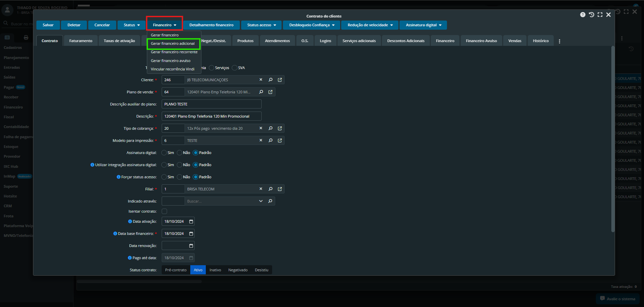Image resolution: width=644 pixels, height=307 pixels.
Task: Select Não for Forçar status acesso
Action: point(180,177)
